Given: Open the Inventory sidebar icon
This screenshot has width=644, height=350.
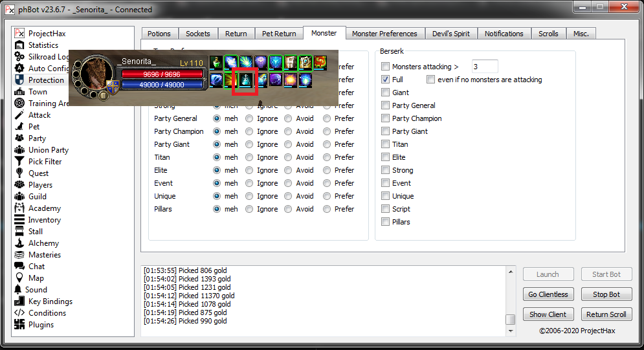Looking at the screenshot, I should tap(19, 220).
